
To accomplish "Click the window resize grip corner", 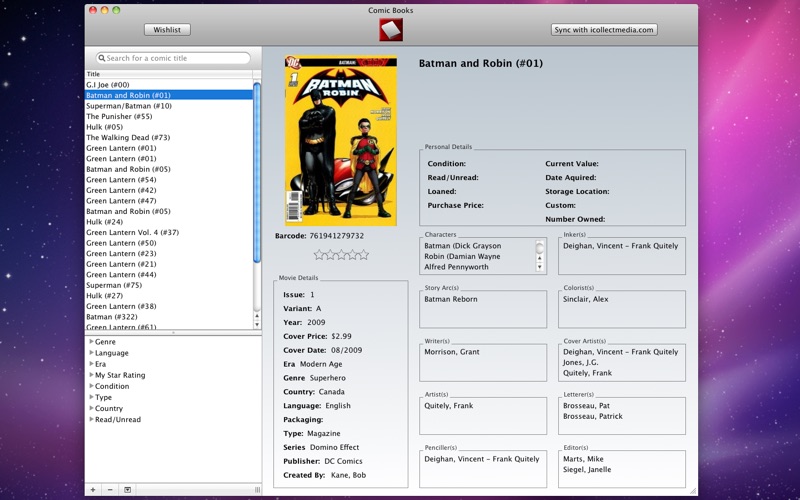I will pos(693,491).
